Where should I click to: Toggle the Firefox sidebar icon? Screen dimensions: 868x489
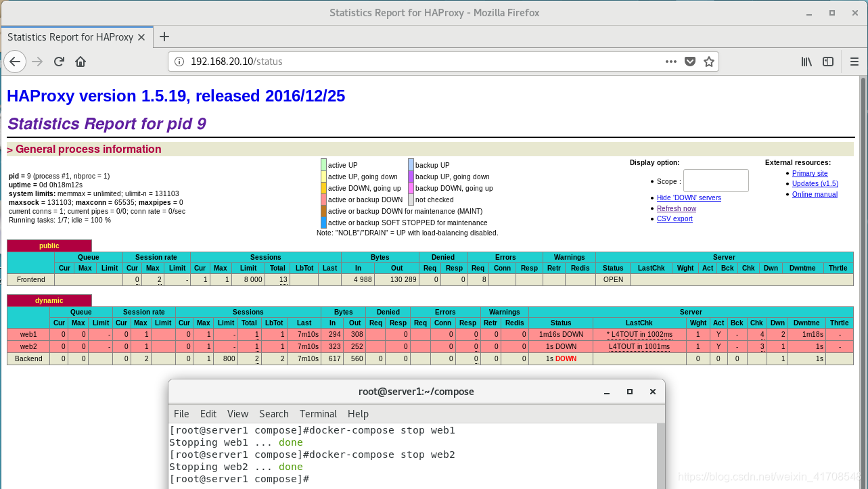click(x=828, y=62)
